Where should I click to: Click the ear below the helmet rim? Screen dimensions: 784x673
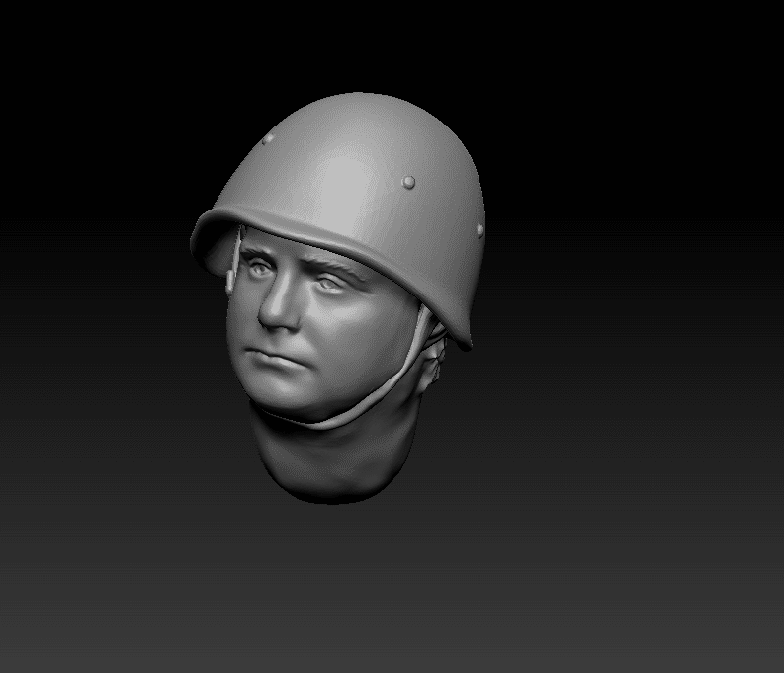[x=433, y=366]
